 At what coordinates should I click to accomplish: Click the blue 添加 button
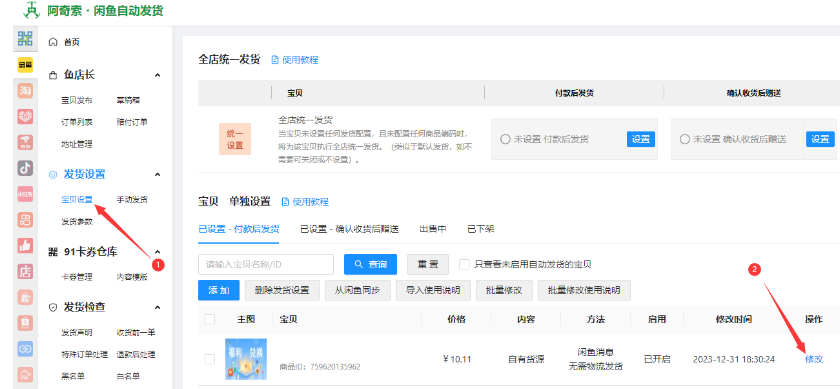pos(219,290)
